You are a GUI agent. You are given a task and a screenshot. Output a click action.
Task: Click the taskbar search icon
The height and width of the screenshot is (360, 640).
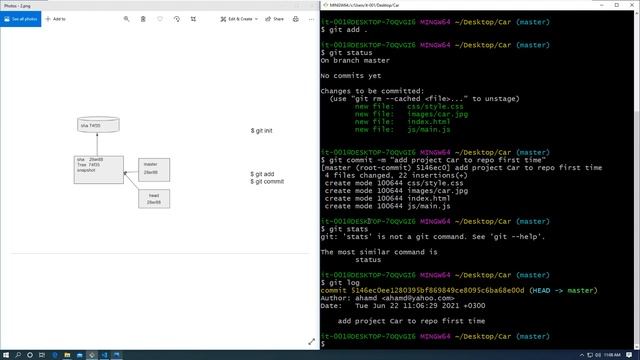18,355
